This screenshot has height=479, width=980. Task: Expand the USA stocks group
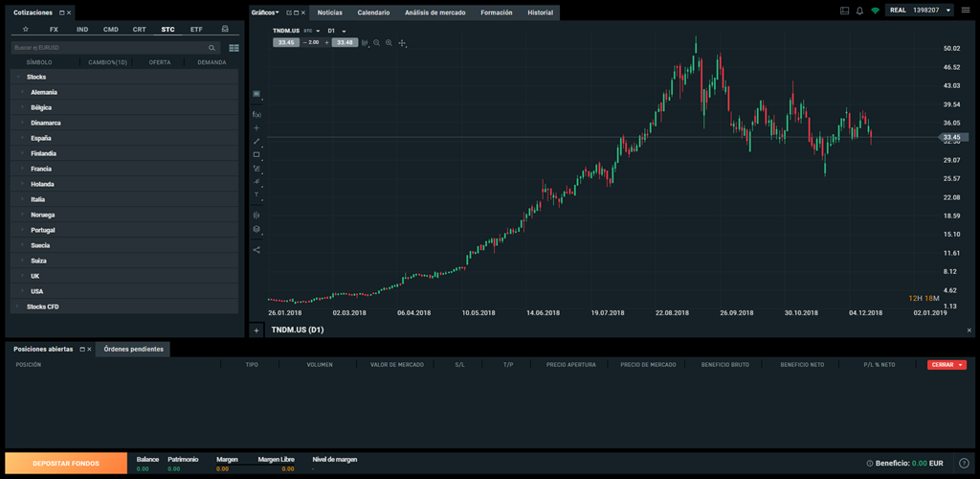[x=23, y=291]
